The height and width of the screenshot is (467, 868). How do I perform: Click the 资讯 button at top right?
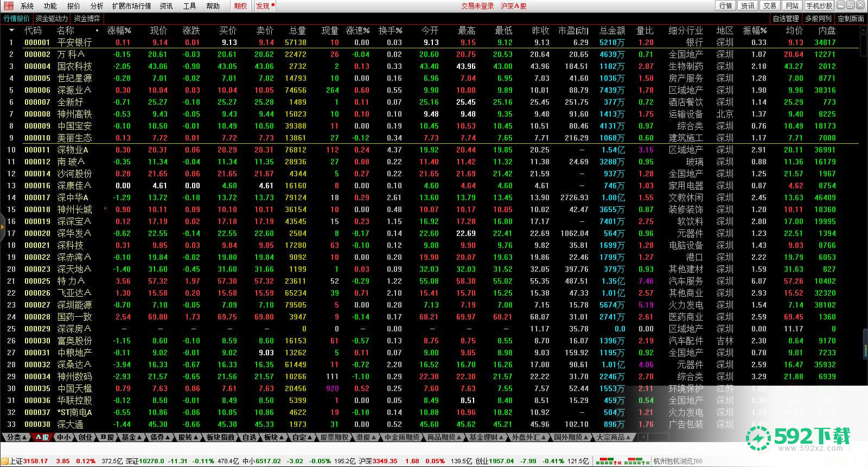(x=748, y=5)
